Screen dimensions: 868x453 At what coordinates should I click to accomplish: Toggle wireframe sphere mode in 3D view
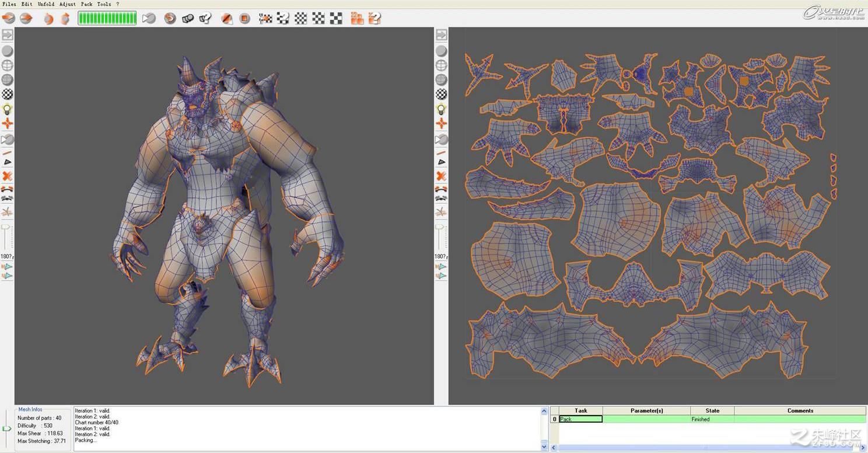pos(7,65)
